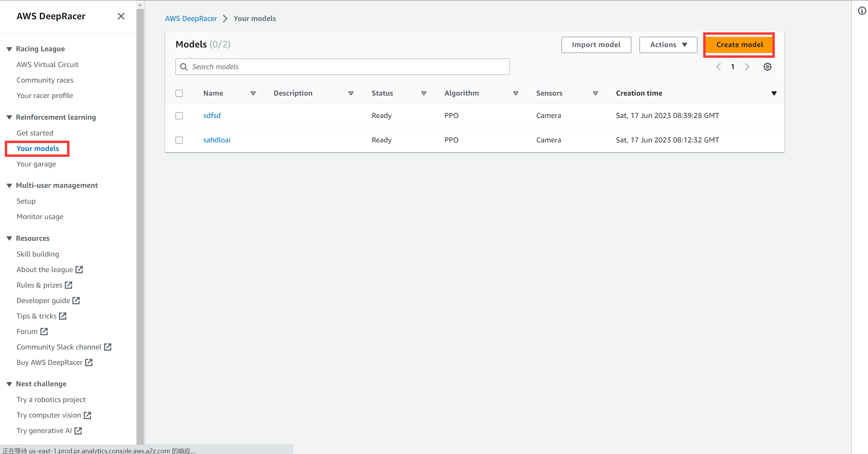Open external link icon for Forum
868x454 pixels.
click(44, 332)
